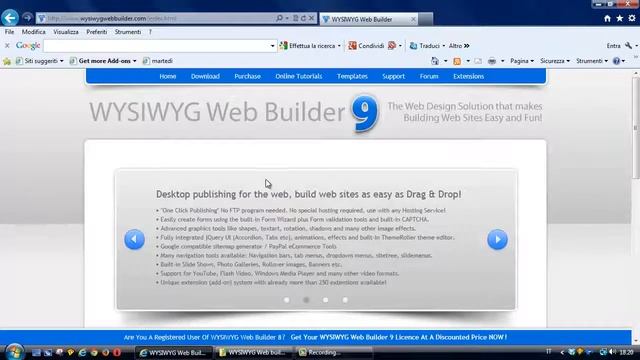Click the Print icon in command bar
This screenshot has height=360, width=640.
(492, 61)
